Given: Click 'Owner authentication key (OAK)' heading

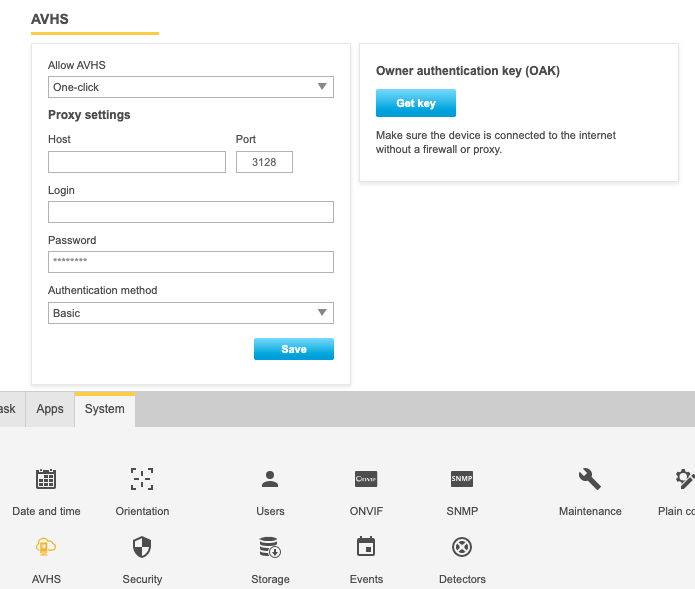Looking at the screenshot, I should [x=468, y=71].
